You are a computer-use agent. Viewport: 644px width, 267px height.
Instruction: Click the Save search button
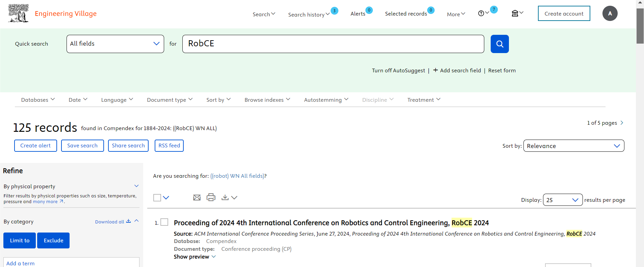(82, 146)
